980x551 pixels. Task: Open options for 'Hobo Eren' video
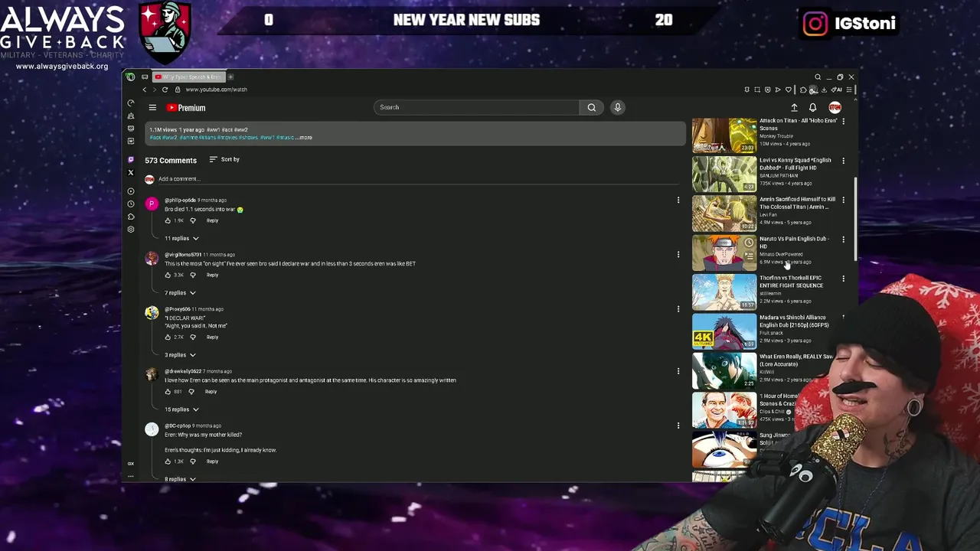843,121
